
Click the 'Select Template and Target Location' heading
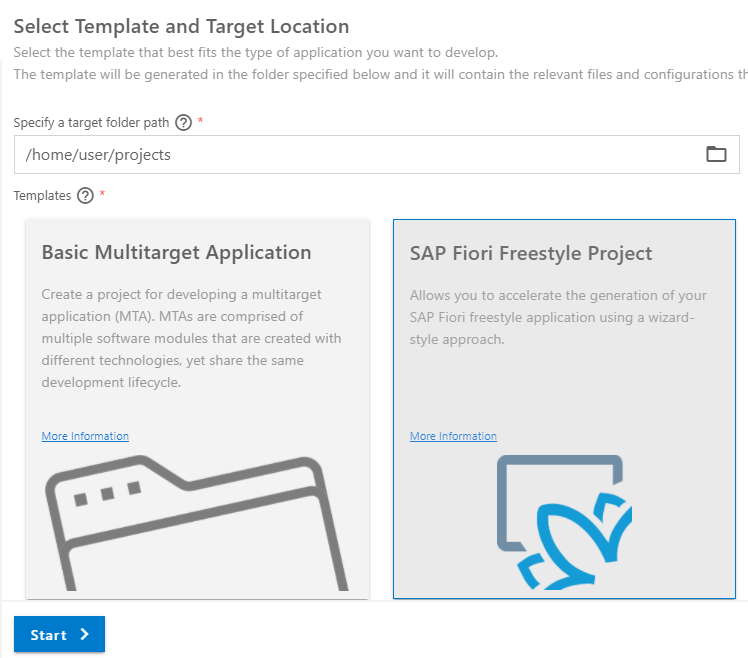click(x=181, y=26)
